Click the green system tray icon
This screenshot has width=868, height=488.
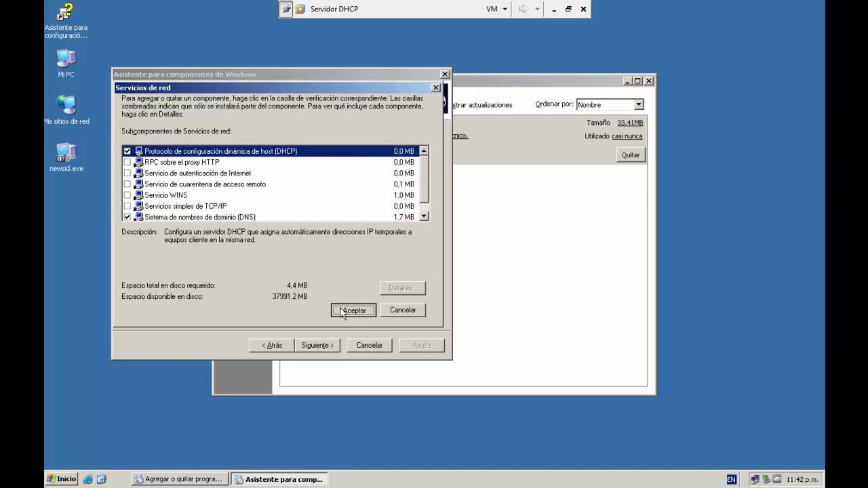(x=766, y=479)
